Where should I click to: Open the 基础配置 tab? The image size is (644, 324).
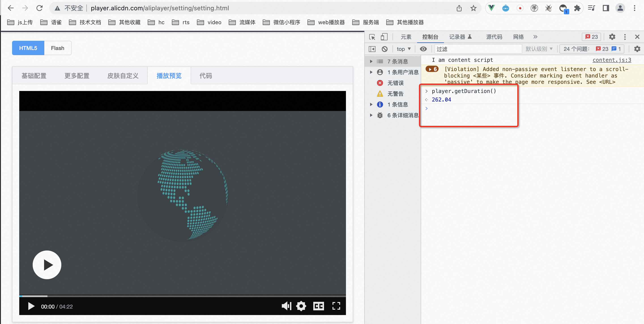point(34,76)
